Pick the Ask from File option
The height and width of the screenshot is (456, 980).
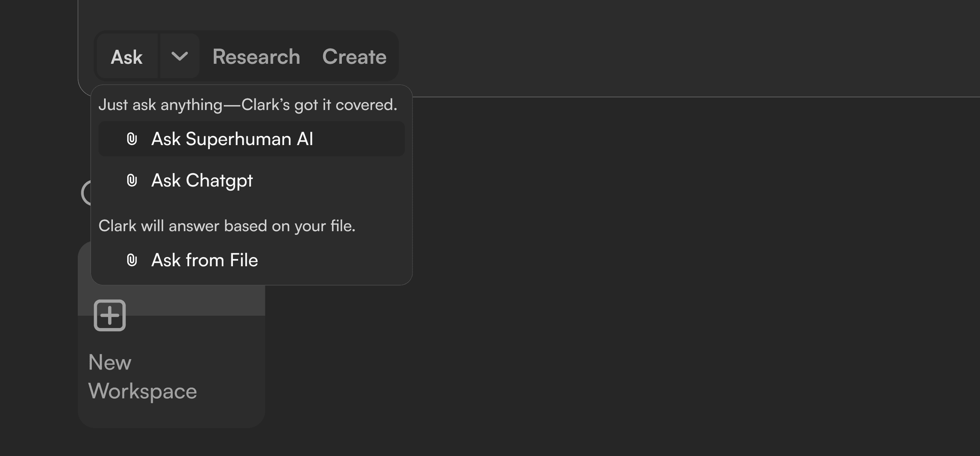coord(205,260)
